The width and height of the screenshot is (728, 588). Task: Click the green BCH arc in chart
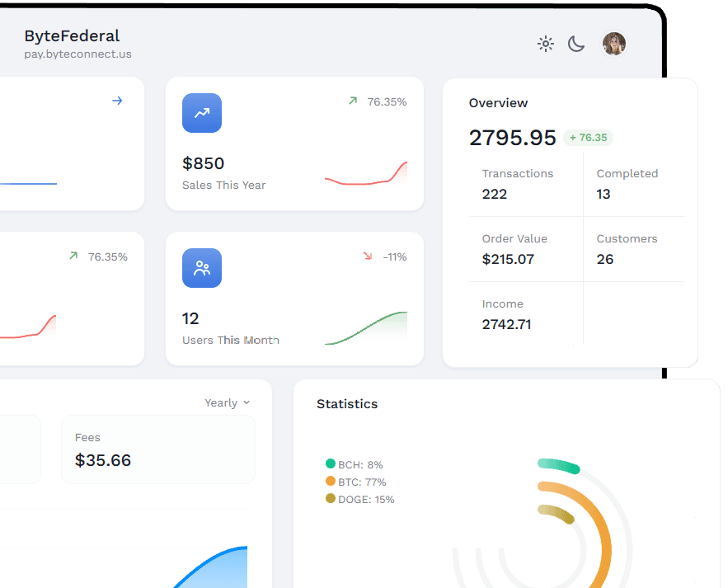pyautogui.click(x=558, y=465)
